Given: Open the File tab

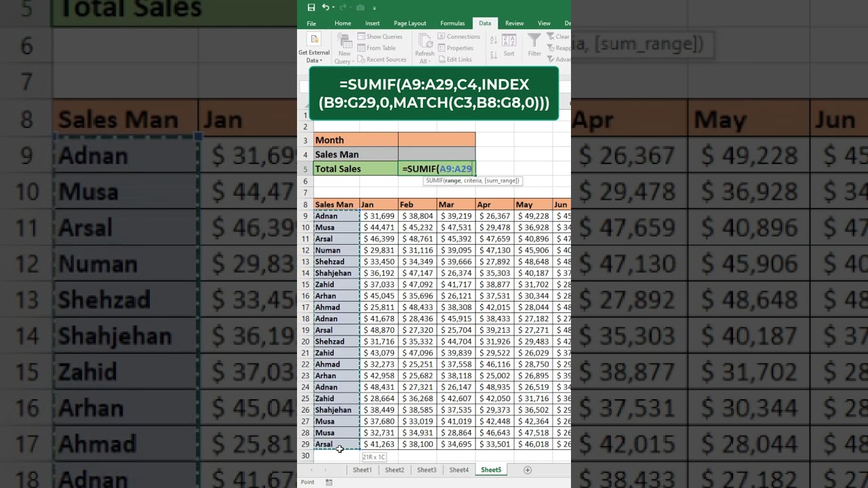Looking at the screenshot, I should point(311,23).
